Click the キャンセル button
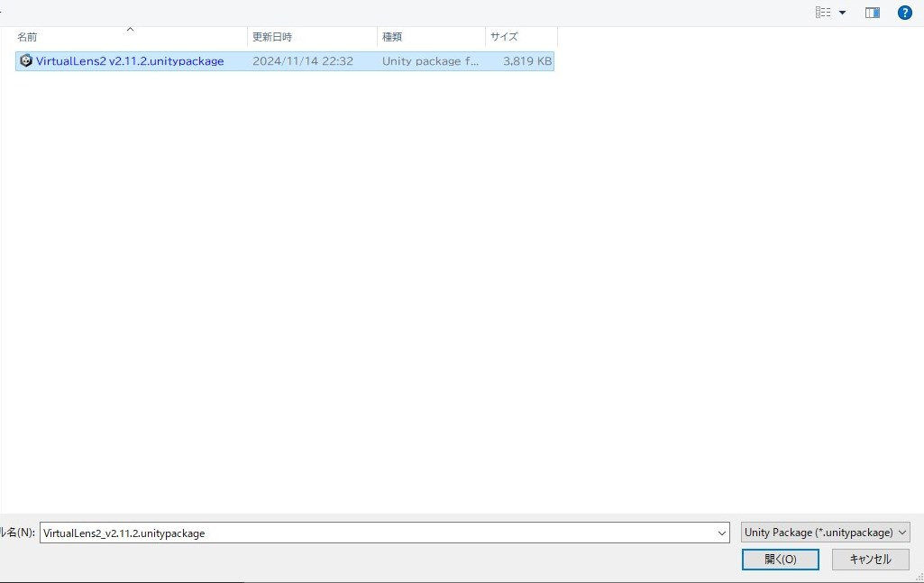The width and height of the screenshot is (924, 583). pos(871,560)
